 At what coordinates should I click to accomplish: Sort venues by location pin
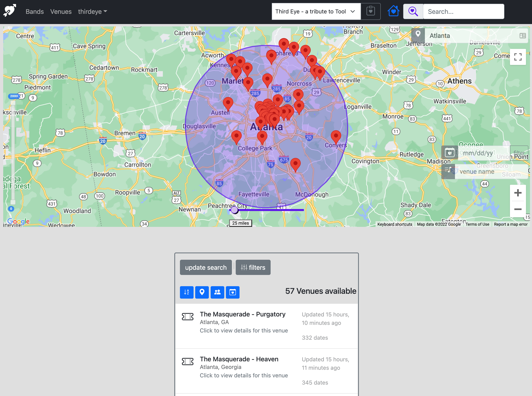[x=202, y=292]
